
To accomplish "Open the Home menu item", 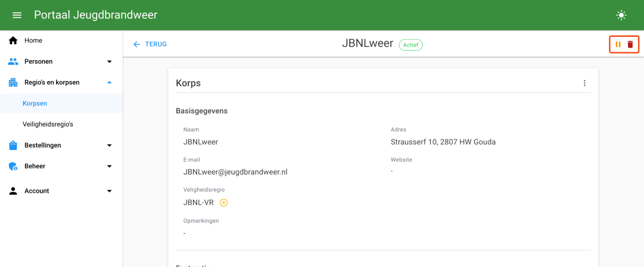I will tap(61, 40).
